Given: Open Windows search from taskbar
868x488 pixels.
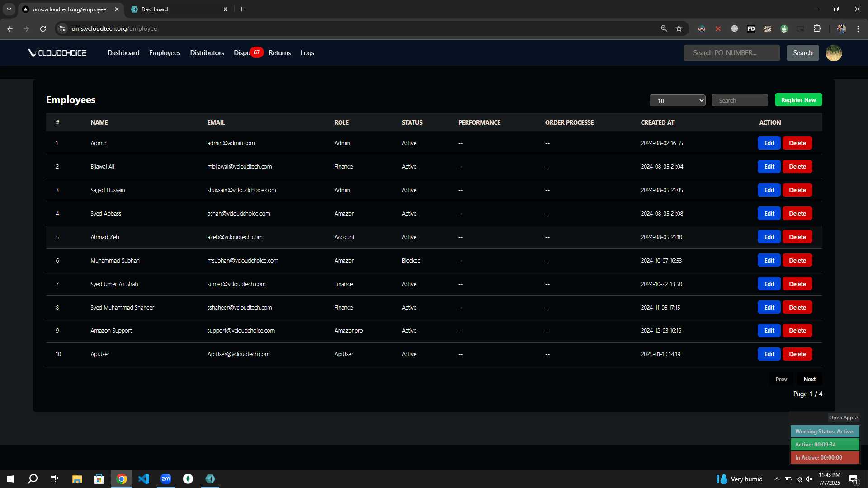Looking at the screenshot, I should 33,479.
